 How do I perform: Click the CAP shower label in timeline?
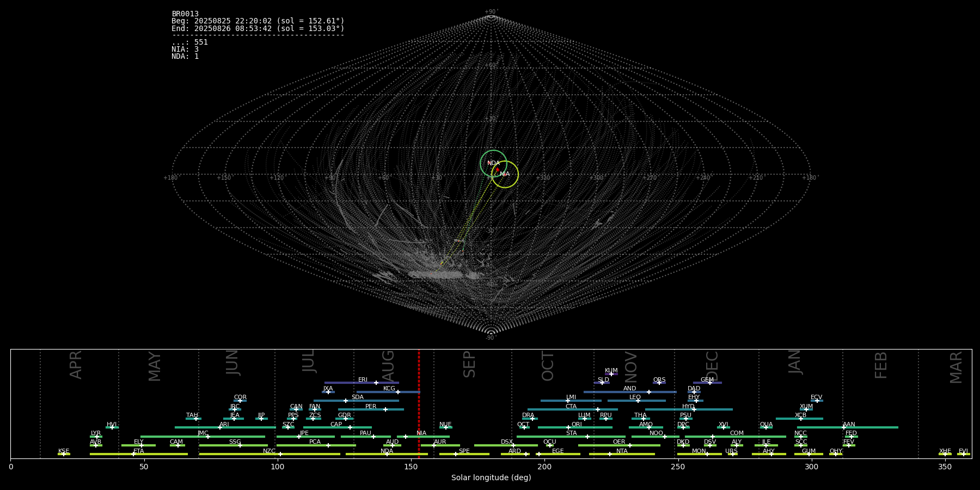tap(336, 425)
